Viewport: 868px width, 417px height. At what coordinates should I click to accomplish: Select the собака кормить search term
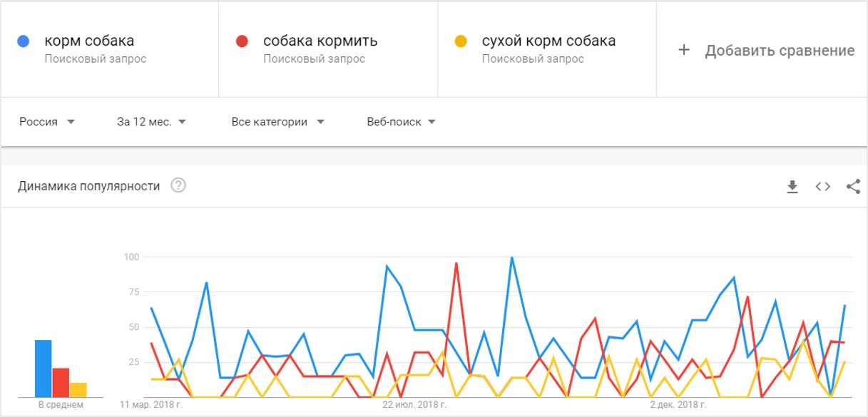(320, 41)
